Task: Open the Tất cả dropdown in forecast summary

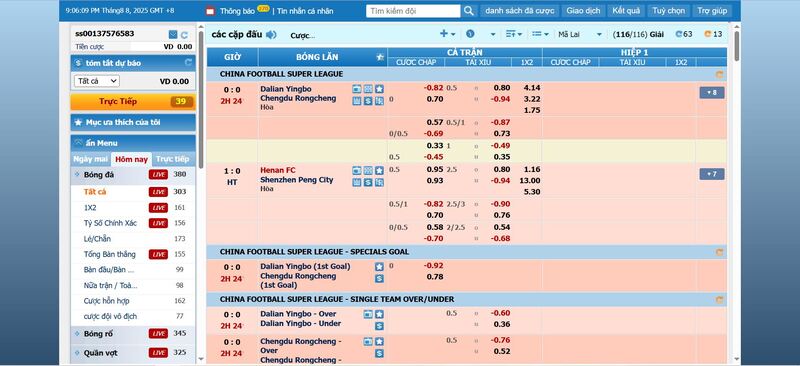Action: 97,81
